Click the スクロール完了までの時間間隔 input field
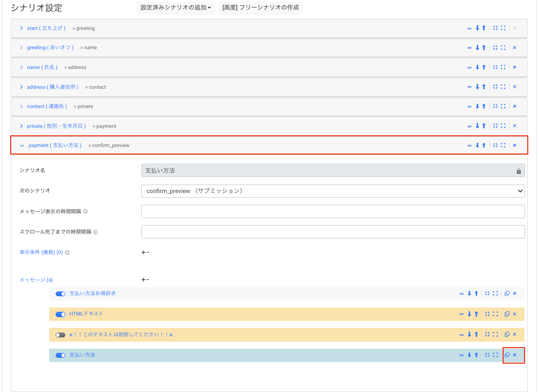This screenshot has width=539, height=392. pyautogui.click(x=333, y=232)
